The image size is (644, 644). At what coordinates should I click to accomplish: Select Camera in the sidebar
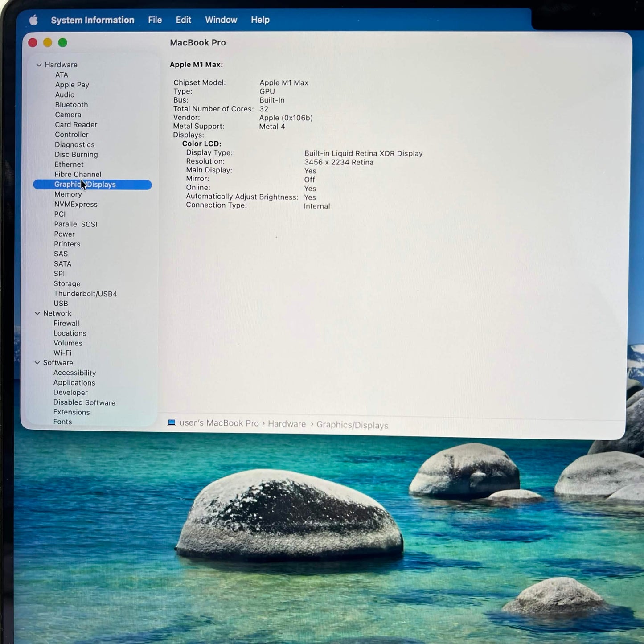[68, 115]
